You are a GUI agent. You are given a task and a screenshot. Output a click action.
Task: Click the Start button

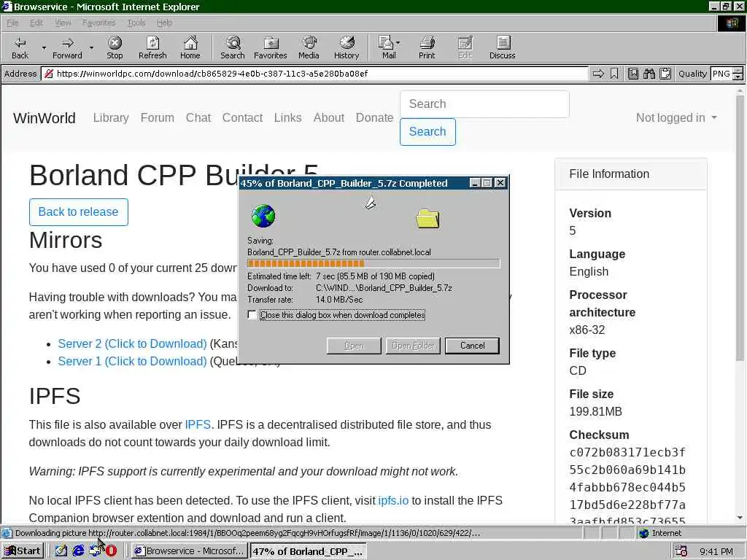(x=23, y=551)
